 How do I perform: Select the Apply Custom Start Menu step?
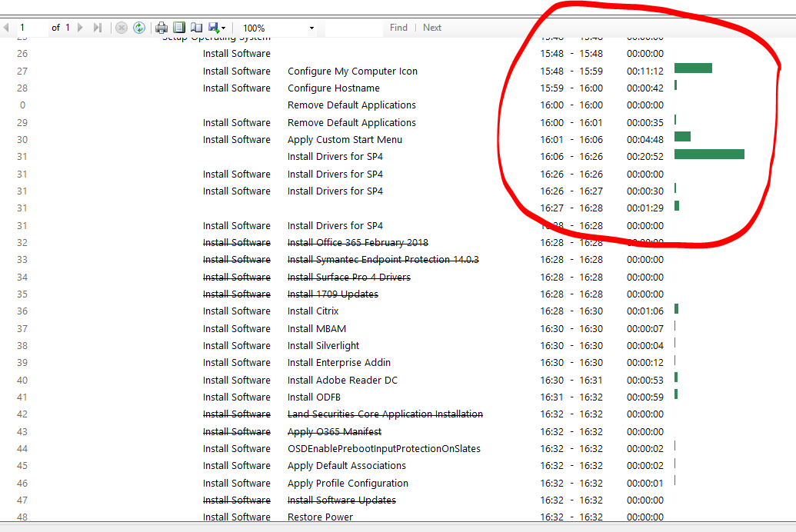pos(345,140)
